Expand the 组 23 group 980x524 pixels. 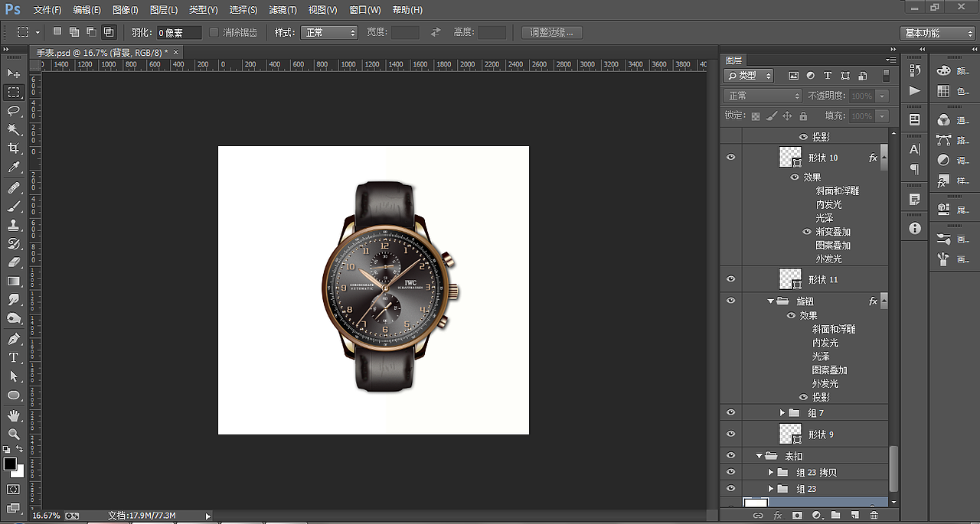click(771, 489)
